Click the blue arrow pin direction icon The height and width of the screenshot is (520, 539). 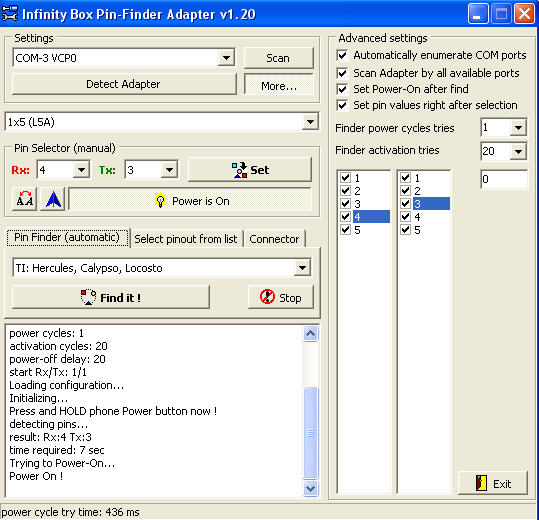(53, 199)
